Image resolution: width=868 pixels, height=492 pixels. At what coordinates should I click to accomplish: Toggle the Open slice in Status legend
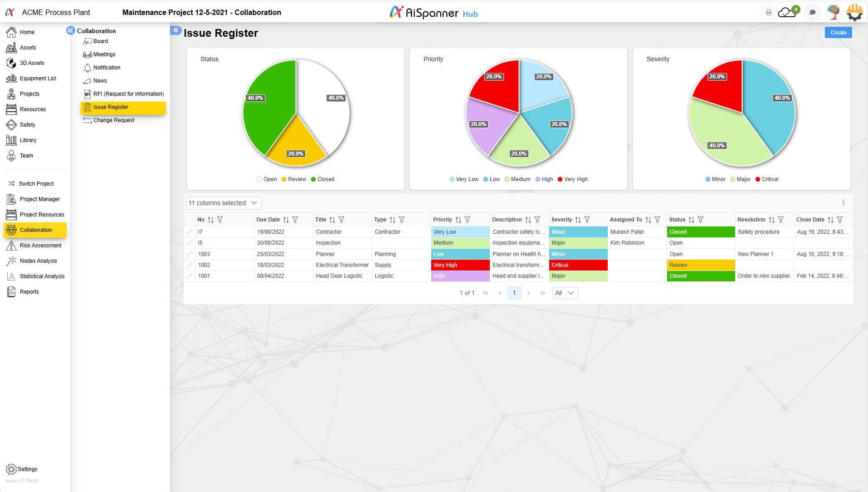267,179
